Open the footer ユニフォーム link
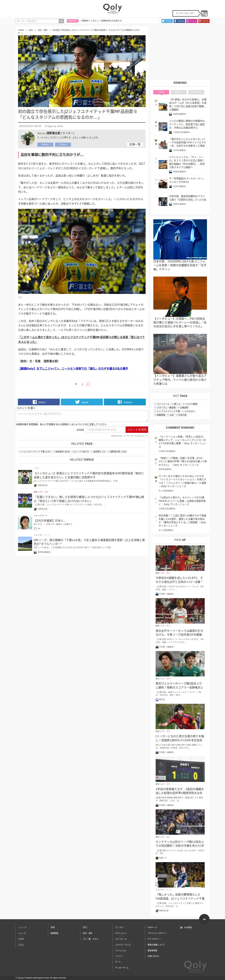 click(x=121, y=938)
